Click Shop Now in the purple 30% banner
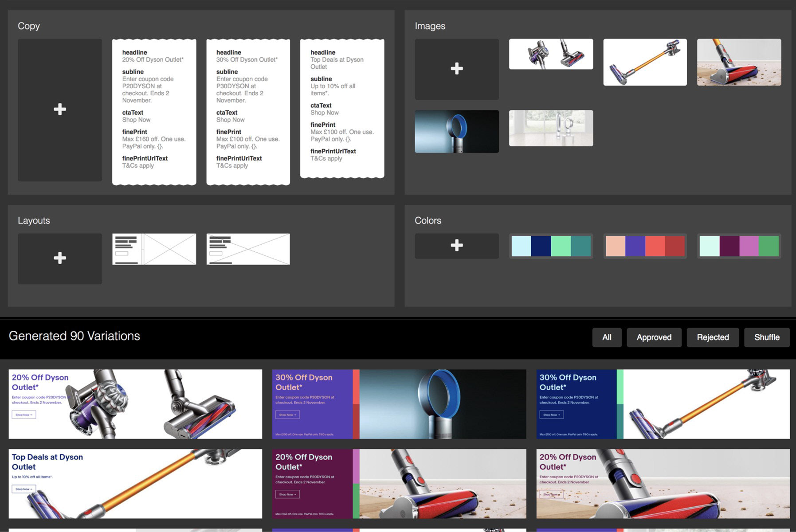This screenshot has width=796, height=532. (287, 415)
